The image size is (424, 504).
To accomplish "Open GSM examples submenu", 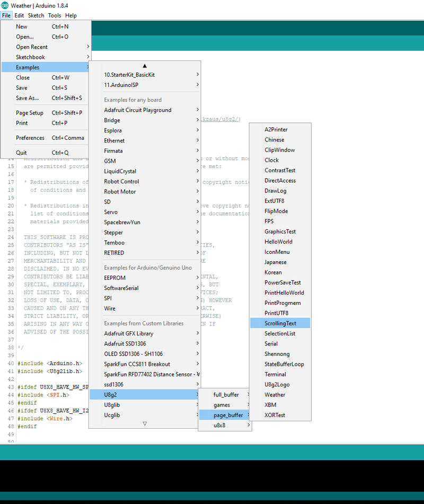I will [145, 161].
